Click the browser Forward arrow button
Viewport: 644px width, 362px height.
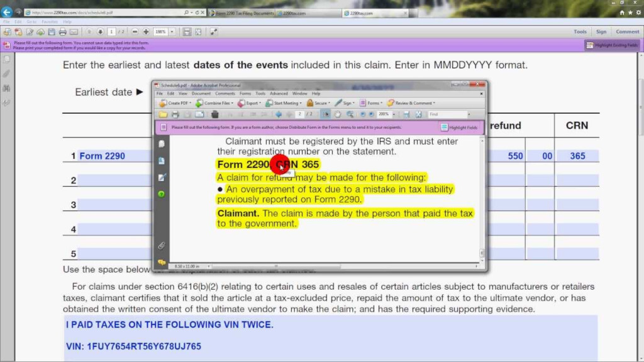pyautogui.click(x=18, y=13)
